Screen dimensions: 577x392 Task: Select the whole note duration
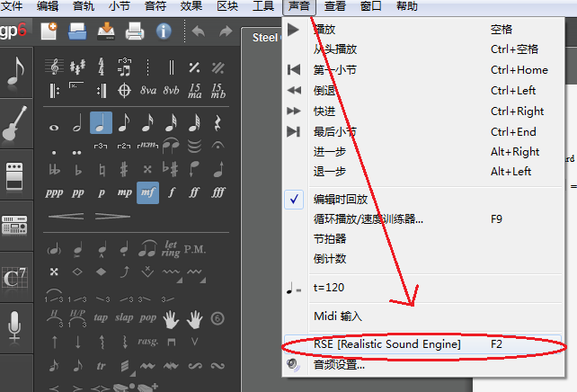[x=55, y=123]
